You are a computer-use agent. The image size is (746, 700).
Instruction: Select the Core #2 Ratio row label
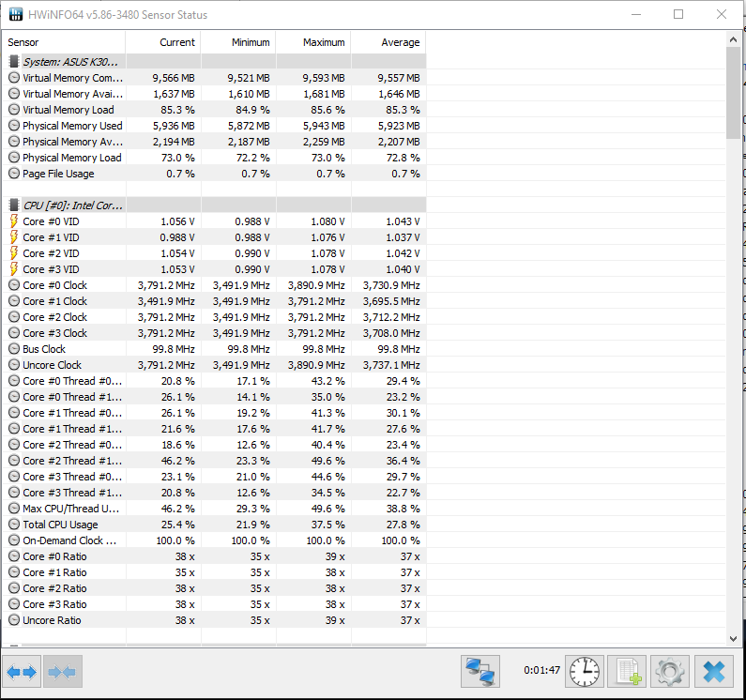54,588
